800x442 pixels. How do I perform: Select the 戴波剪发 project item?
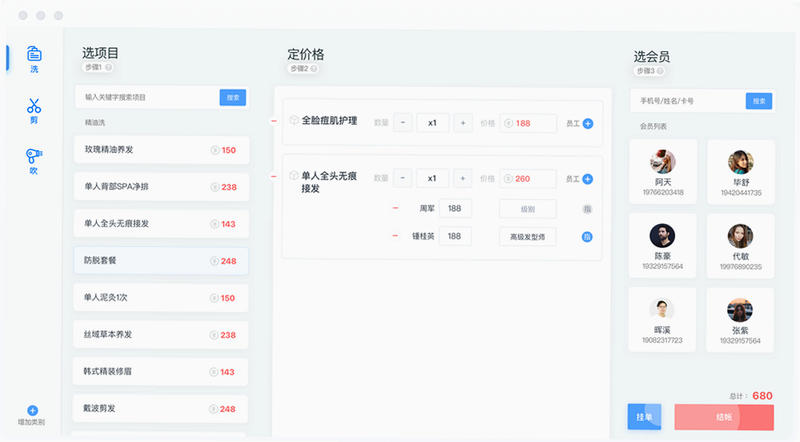160,408
